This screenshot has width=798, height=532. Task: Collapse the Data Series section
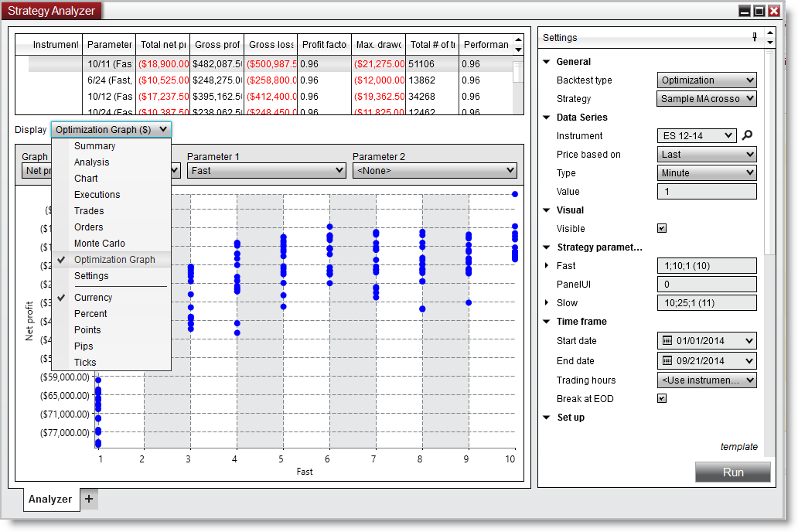tap(547, 117)
